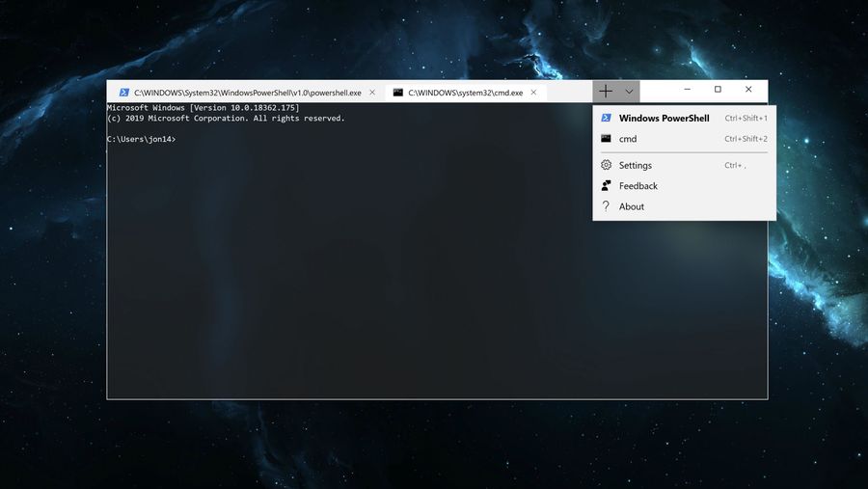Click the cmd console icon in the menu
This screenshot has width=868, height=489.
click(607, 139)
